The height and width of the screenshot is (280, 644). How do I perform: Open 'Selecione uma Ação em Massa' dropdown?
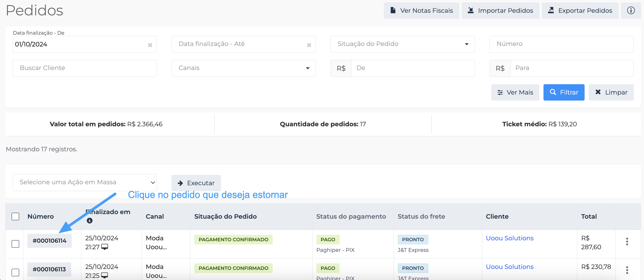[x=85, y=183]
